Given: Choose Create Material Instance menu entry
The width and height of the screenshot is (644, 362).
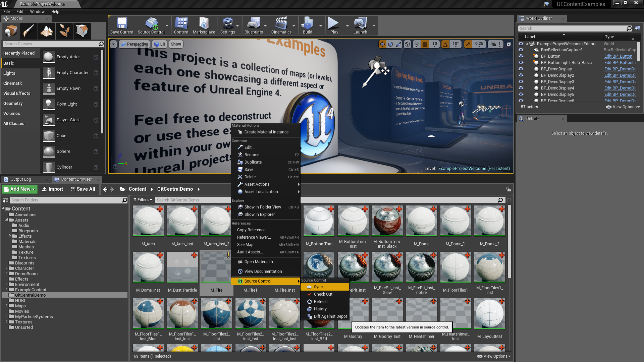Looking at the screenshot, I should tap(266, 132).
